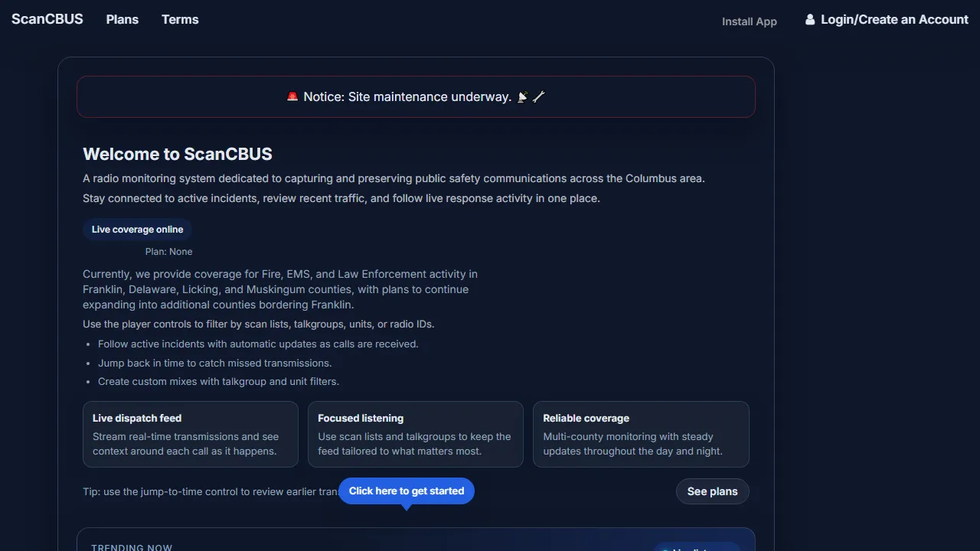Click the ScanCBUS logo in the header
The image size is (980, 551).
click(47, 19)
